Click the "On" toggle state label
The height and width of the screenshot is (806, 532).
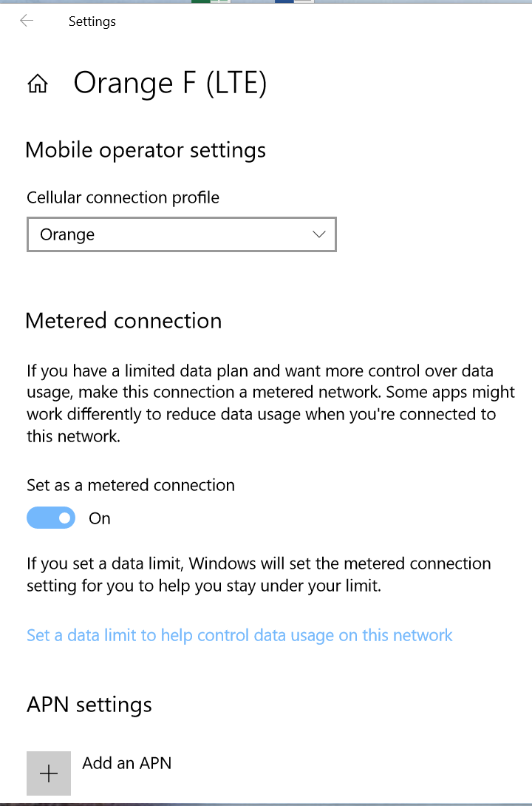(x=100, y=519)
